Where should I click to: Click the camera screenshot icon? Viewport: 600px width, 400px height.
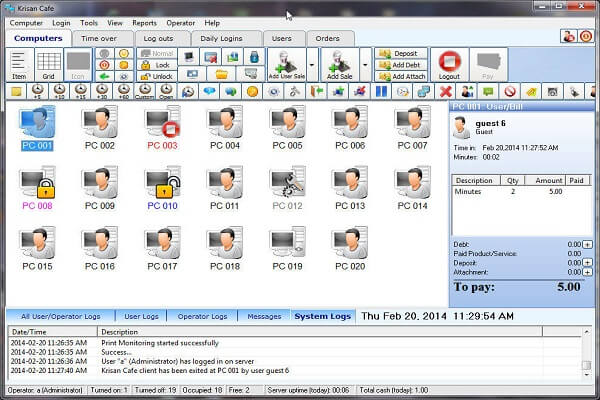pos(552,92)
